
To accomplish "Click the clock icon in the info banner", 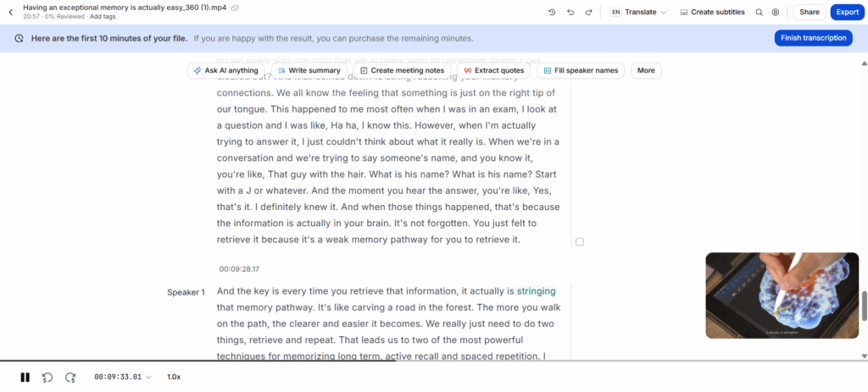I will tap(19, 39).
